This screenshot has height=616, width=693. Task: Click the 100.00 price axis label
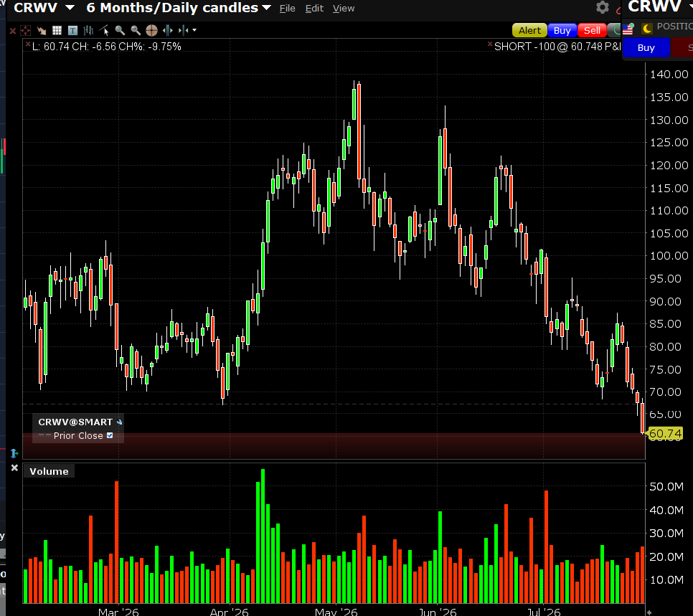click(x=669, y=256)
